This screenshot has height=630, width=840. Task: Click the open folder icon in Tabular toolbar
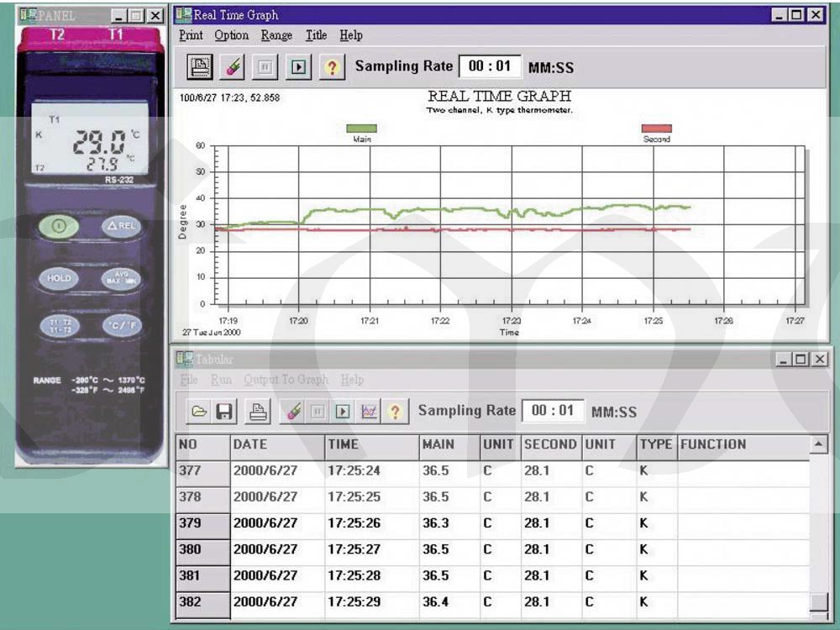click(x=199, y=411)
